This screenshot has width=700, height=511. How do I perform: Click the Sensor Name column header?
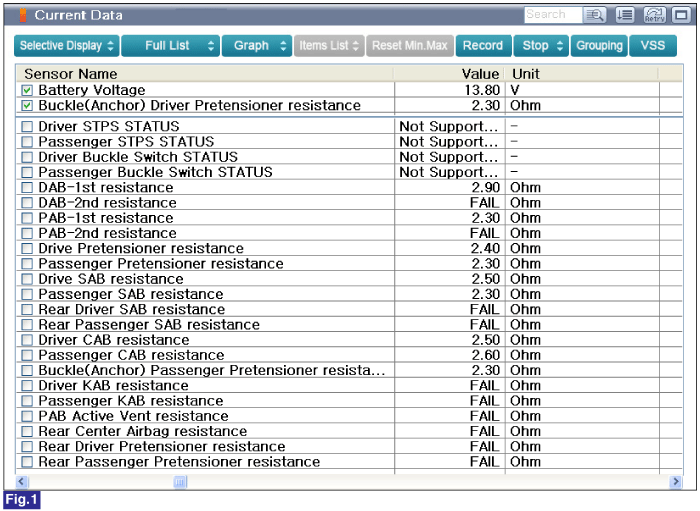coord(205,74)
